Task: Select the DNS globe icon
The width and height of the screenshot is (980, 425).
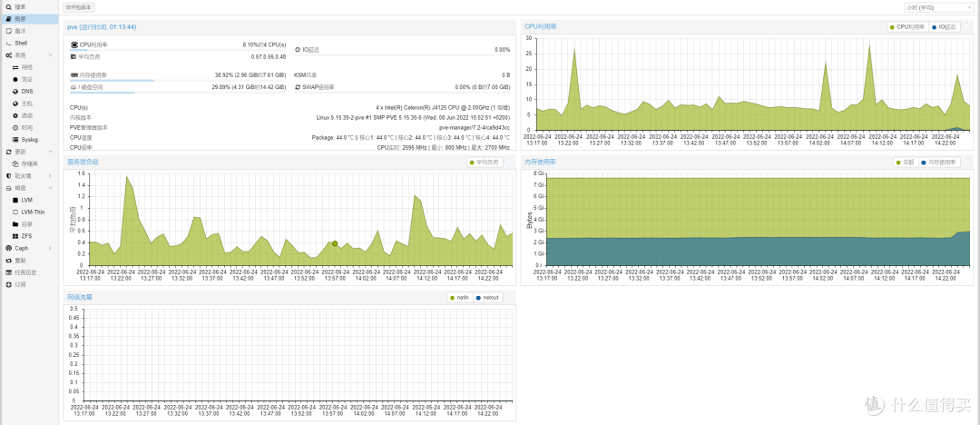Action: [x=15, y=92]
